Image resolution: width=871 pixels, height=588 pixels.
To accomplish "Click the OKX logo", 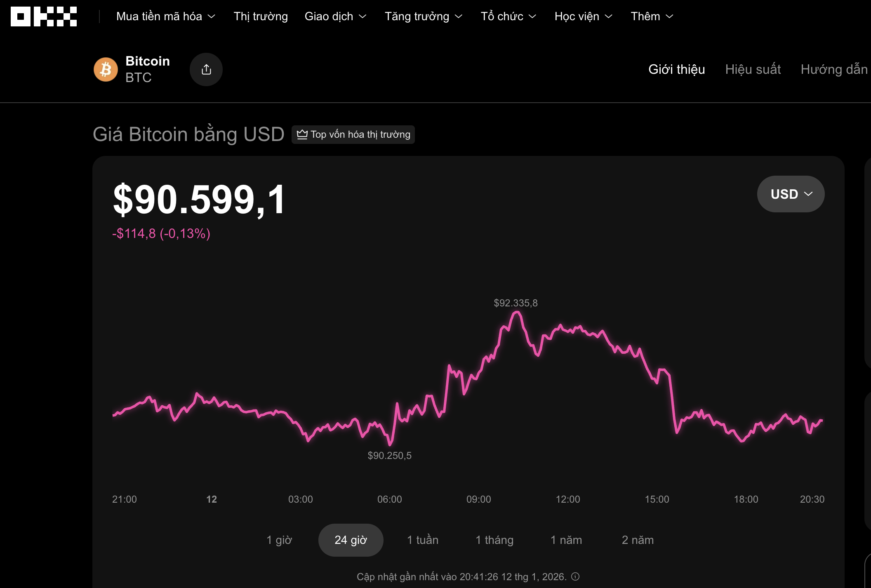I will (43, 16).
